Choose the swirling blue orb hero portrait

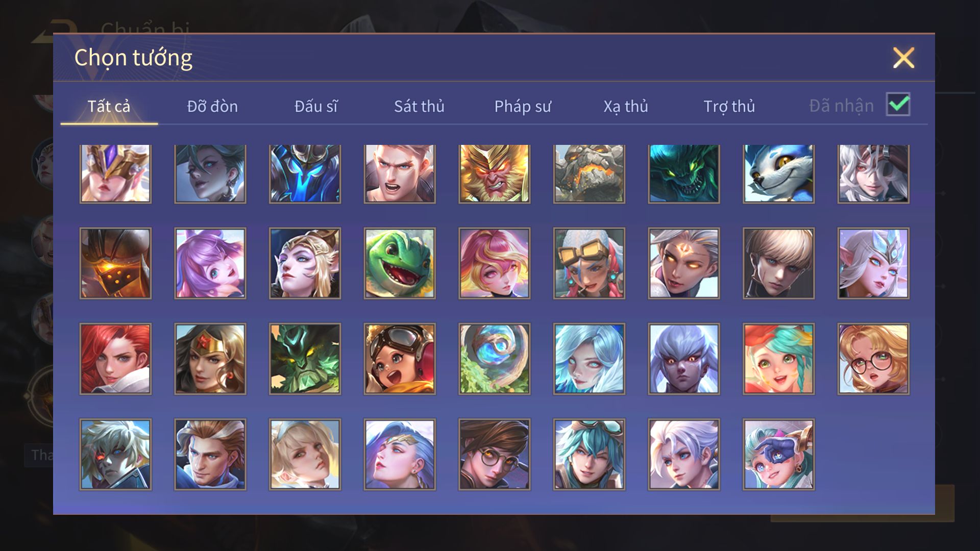point(494,359)
